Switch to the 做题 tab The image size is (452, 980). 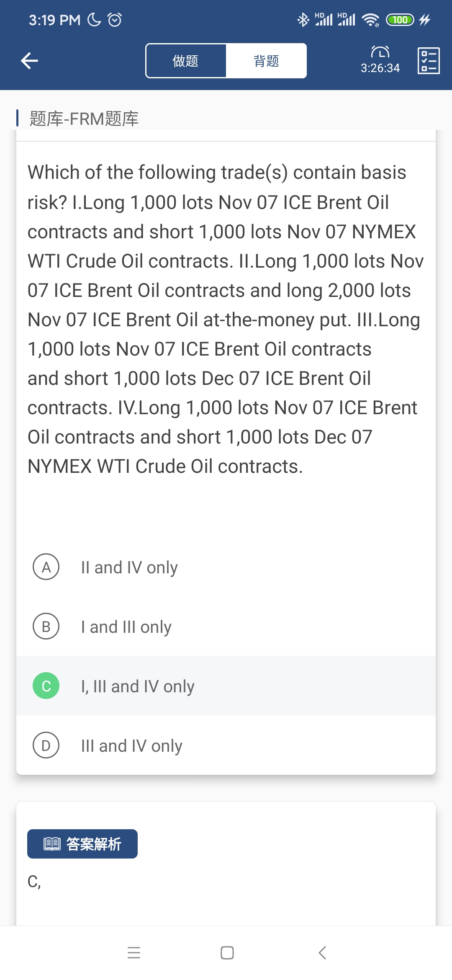click(x=186, y=61)
